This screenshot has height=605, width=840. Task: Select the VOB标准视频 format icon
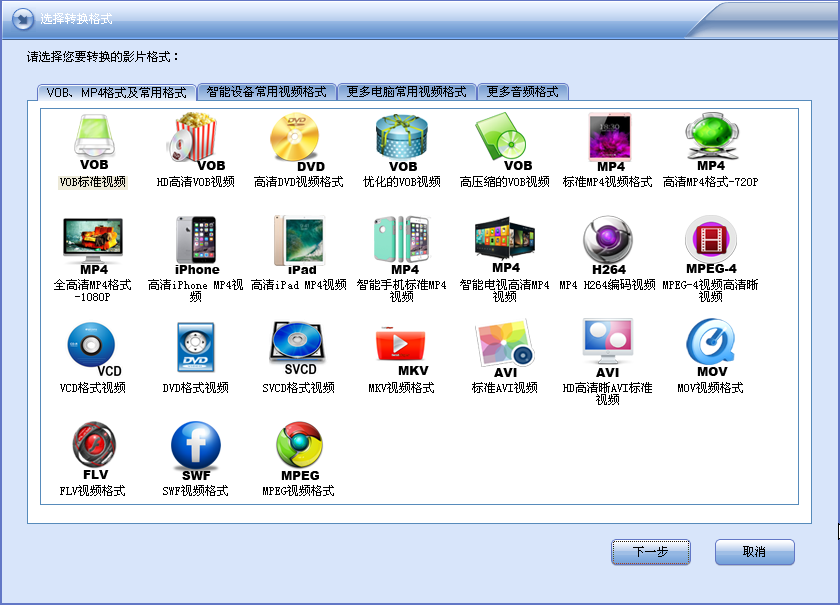pyautogui.click(x=94, y=142)
